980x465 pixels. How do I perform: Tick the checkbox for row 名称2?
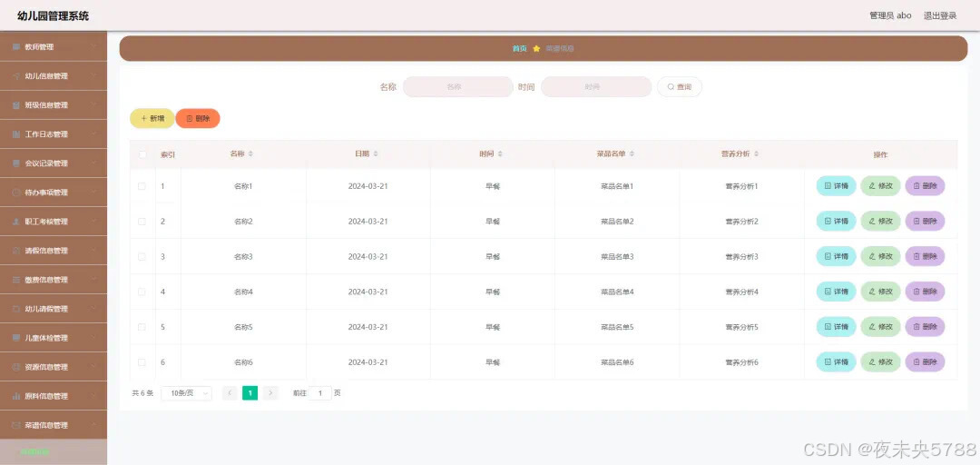click(142, 222)
